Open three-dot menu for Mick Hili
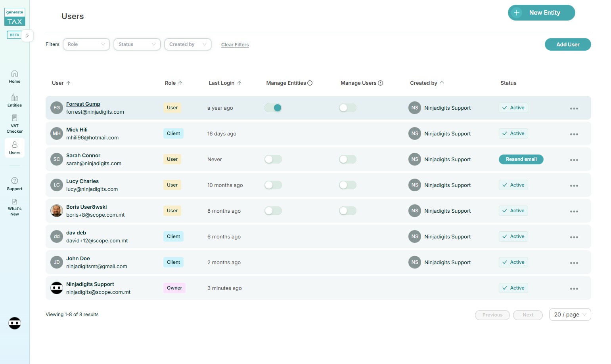The image size is (611, 364). [574, 134]
